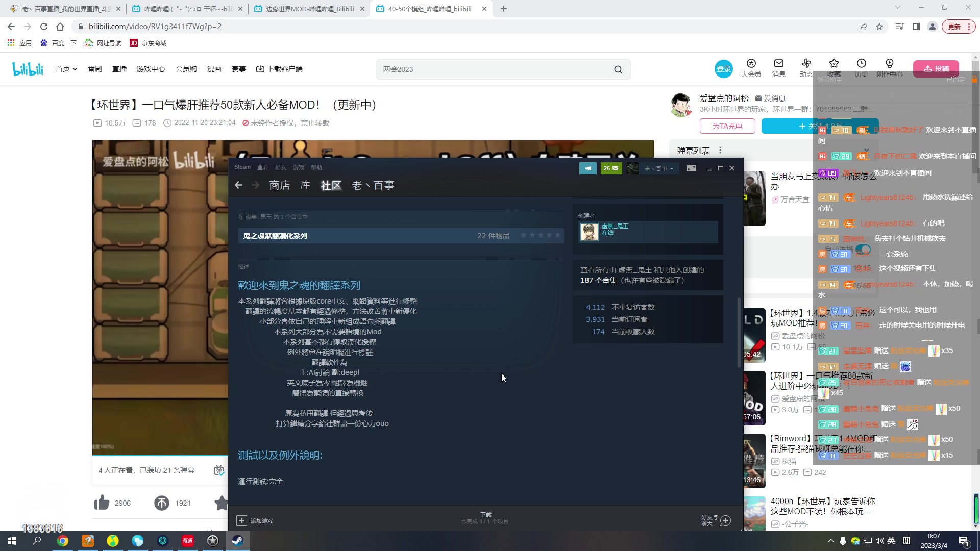Open Steam from Windows taskbar
Screen dimensions: 980x551
(x=237, y=541)
